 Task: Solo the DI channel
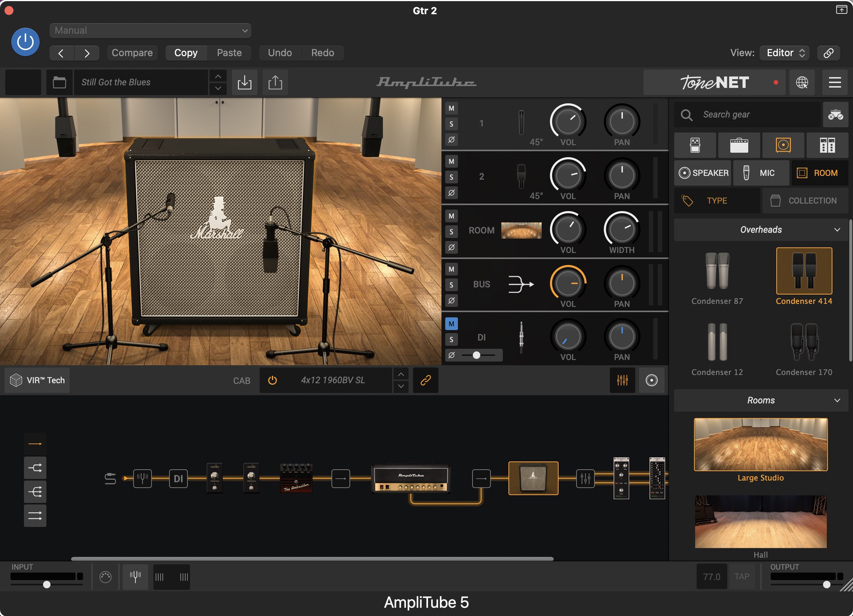point(451,339)
